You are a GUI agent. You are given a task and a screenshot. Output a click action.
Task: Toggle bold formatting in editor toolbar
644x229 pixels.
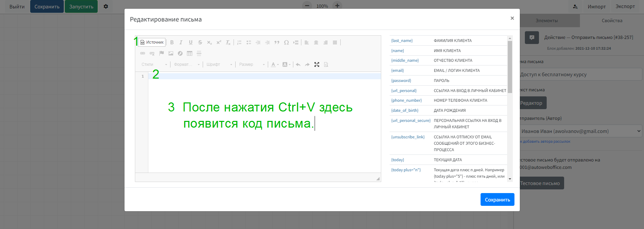(172, 42)
